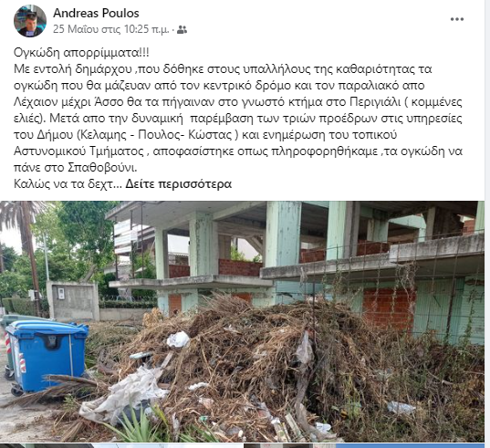490x448 pixels.
Task: Expand the post with Δείτε περισσότερα
Action: [x=179, y=184]
